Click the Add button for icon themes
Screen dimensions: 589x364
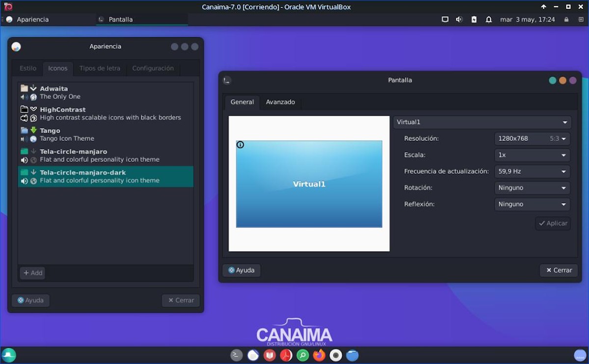click(x=33, y=273)
